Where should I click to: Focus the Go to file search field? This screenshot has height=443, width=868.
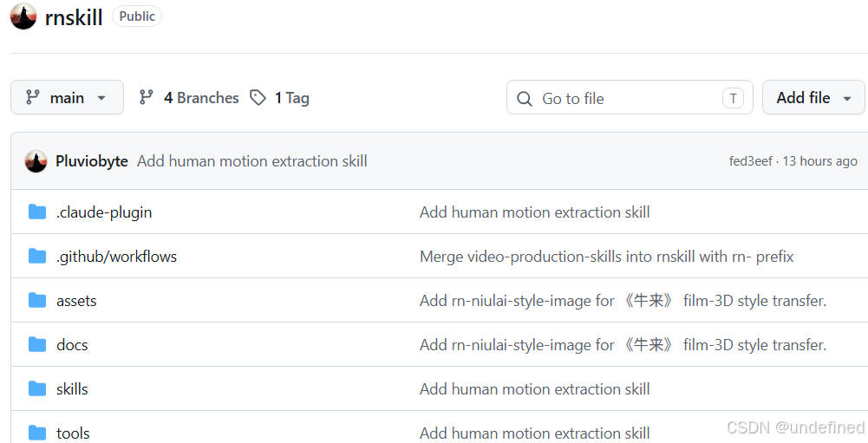[x=630, y=97]
